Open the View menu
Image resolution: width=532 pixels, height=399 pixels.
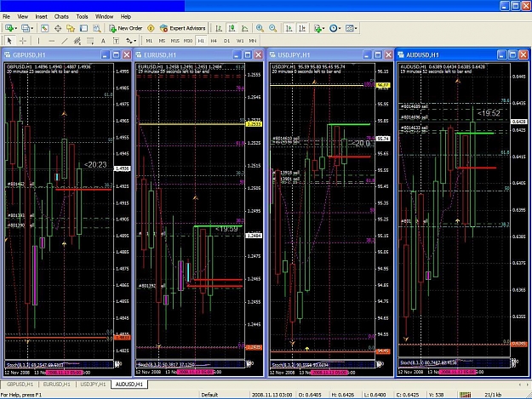pos(22,17)
